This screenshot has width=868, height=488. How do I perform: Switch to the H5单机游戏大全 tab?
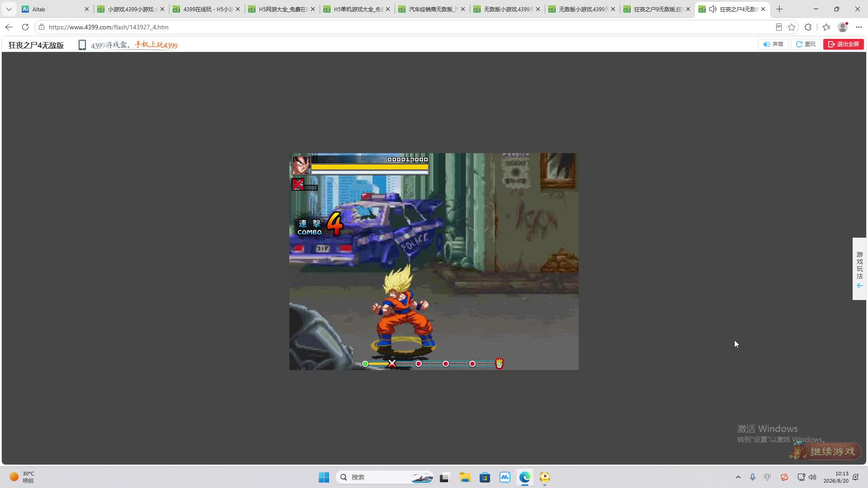pos(356,9)
